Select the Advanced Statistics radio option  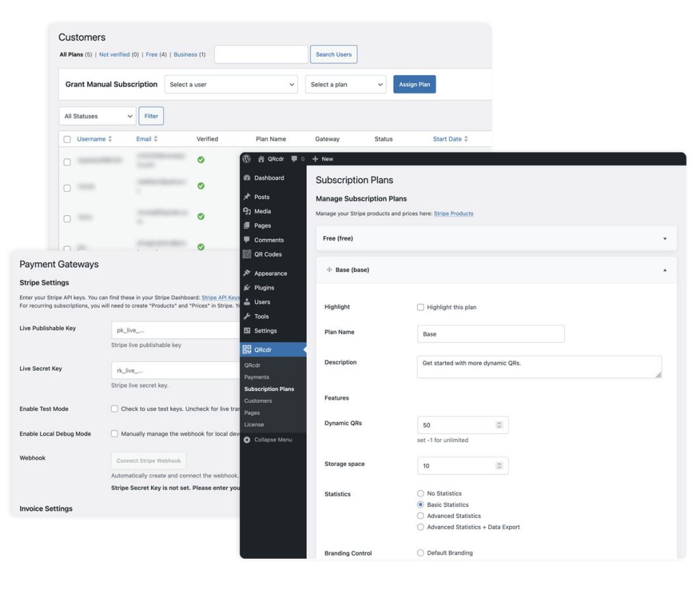point(420,516)
